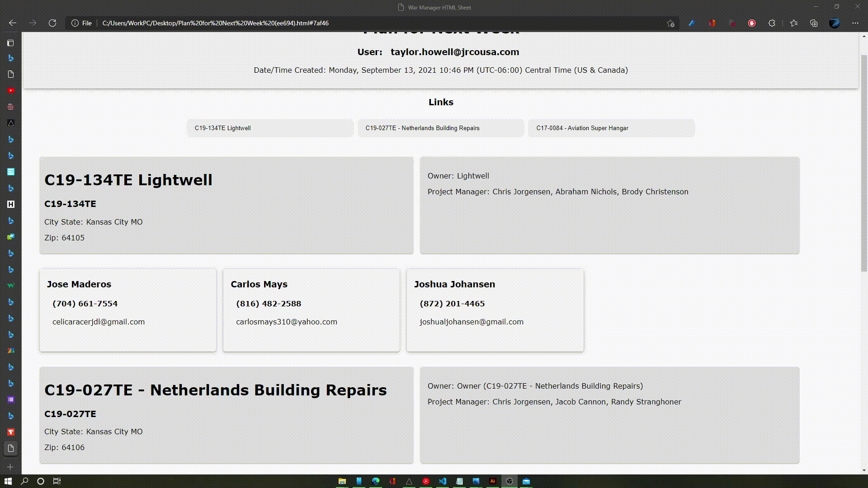This screenshot has width=868, height=488.
Task: Add this page to favorites
Action: 670,23
